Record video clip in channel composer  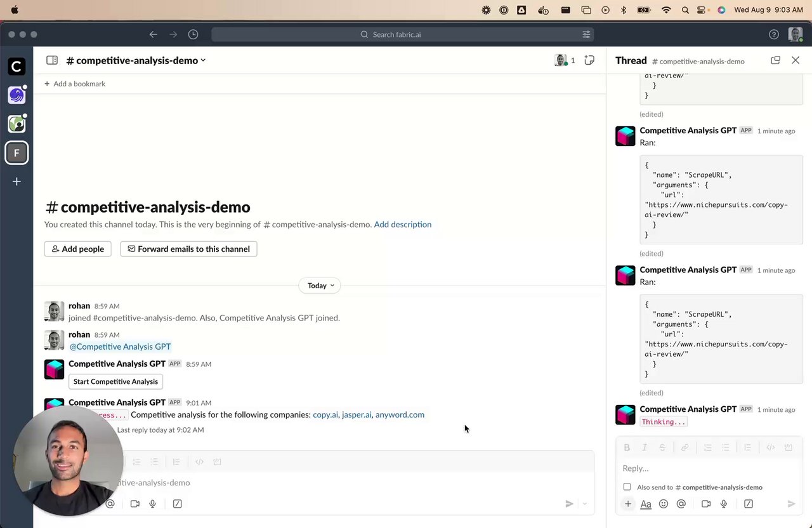135,504
